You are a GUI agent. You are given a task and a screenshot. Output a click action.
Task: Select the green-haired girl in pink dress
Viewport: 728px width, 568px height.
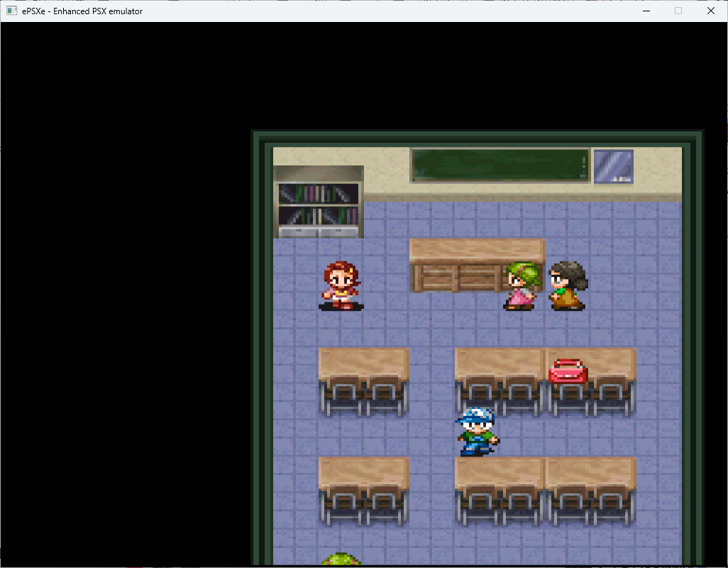tap(522, 285)
